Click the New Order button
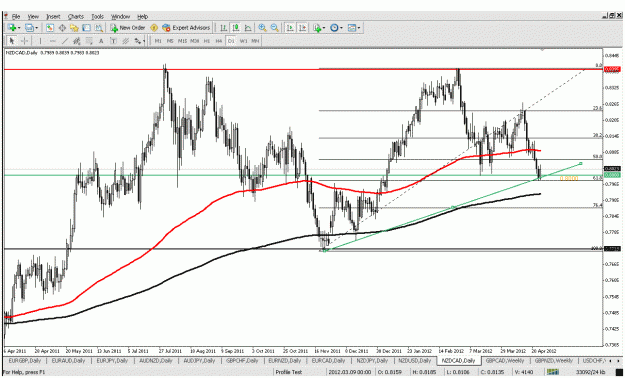 128,28
